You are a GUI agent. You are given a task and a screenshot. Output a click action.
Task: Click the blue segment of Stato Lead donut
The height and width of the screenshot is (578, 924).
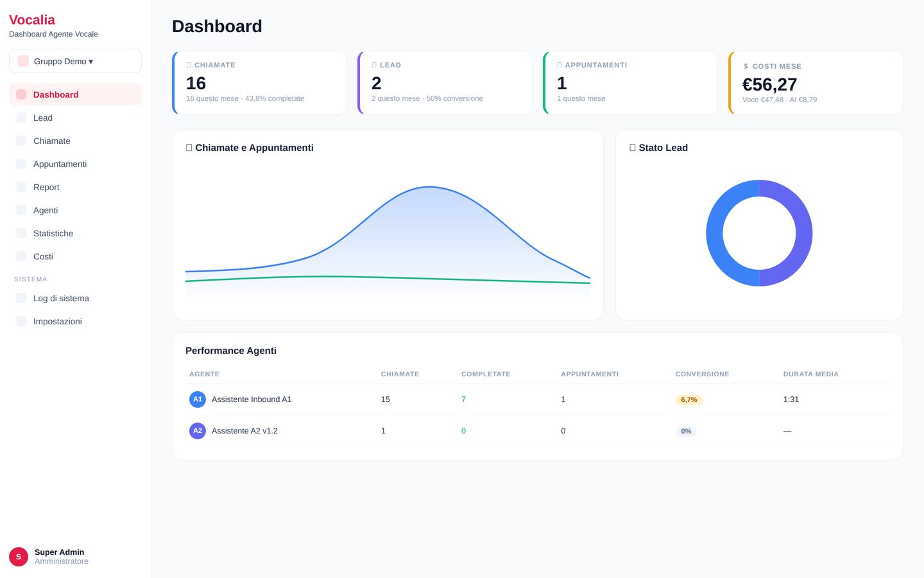[715, 233]
